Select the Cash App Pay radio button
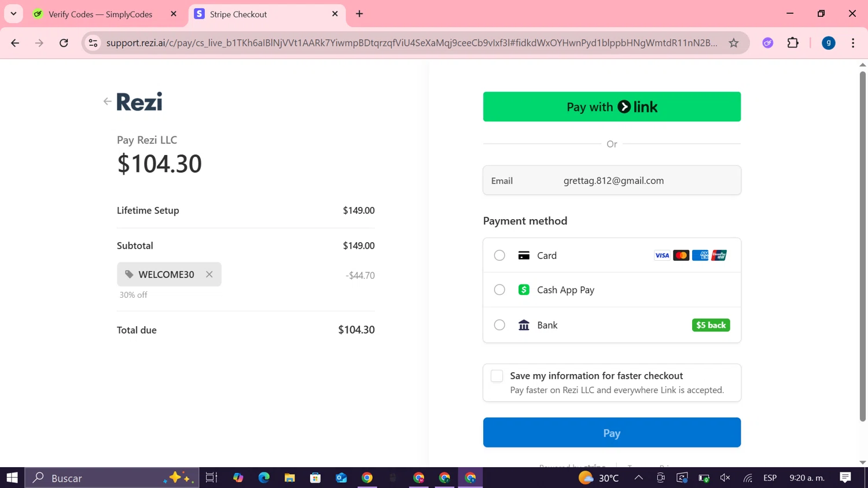868x488 pixels. tap(499, 290)
